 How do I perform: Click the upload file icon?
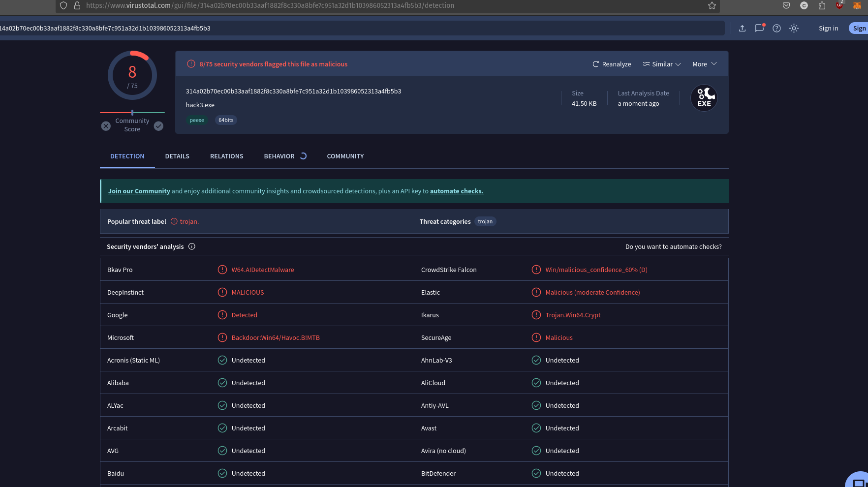click(742, 29)
